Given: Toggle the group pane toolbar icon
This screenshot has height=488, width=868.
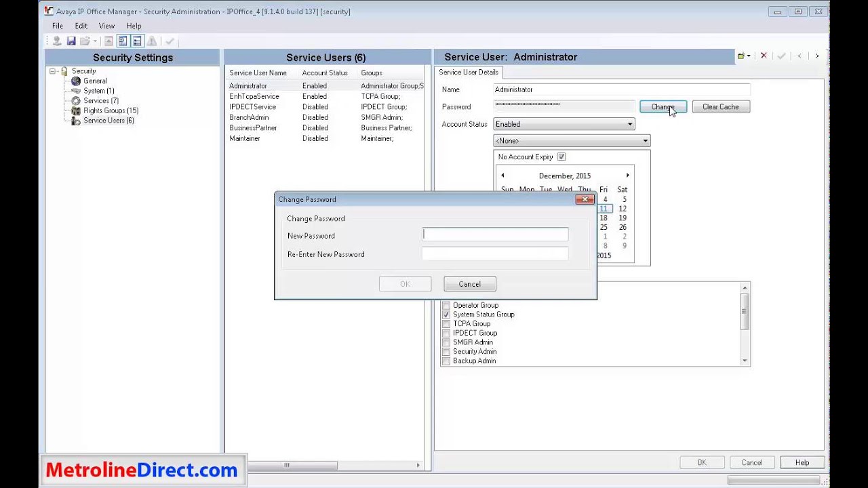Looking at the screenshot, I should point(137,41).
